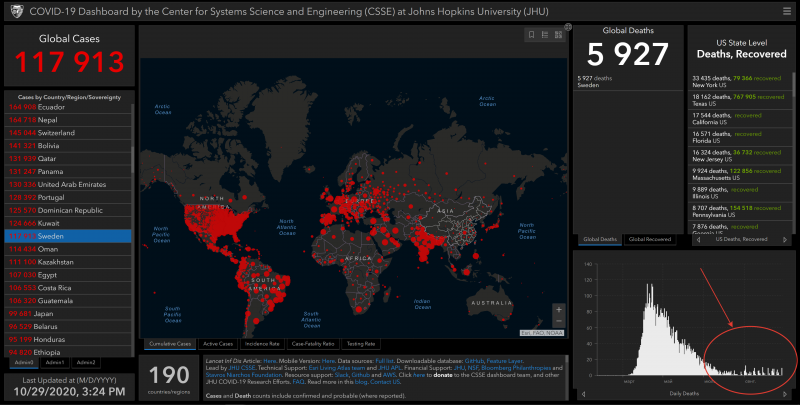This screenshot has height=405, width=800.
Task: Select Egypt in the country list
Action: tap(68, 275)
